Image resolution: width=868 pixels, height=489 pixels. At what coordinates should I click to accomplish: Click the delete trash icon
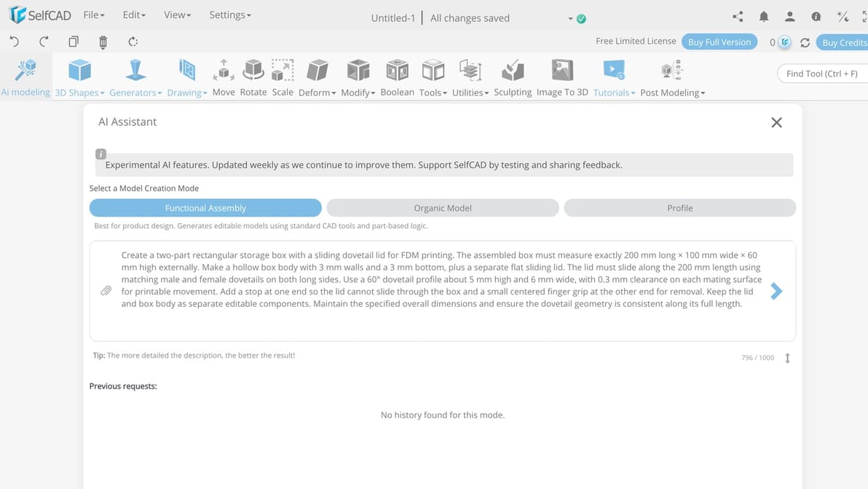click(103, 42)
